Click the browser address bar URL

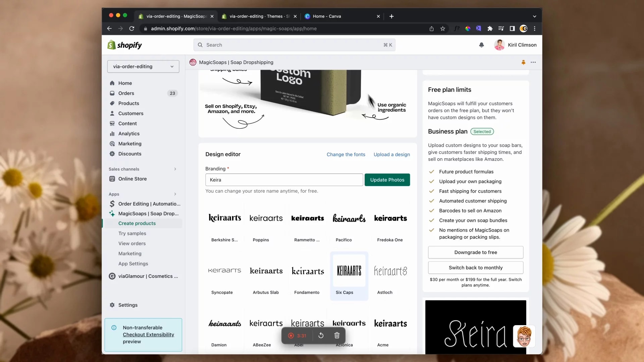[x=234, y=28]
